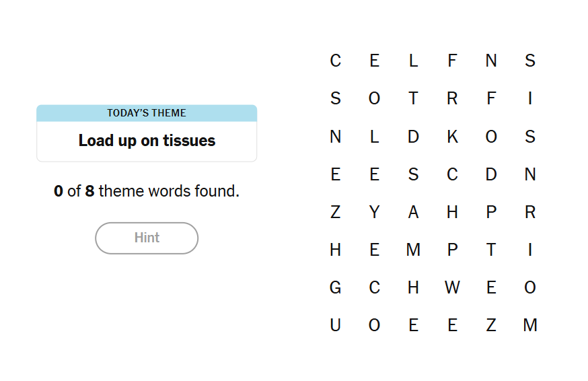Select the letter L in the top row
Image resolution: width=588 pixels, height=381 pixels.
pyautogui.click(x=413, y=61)
